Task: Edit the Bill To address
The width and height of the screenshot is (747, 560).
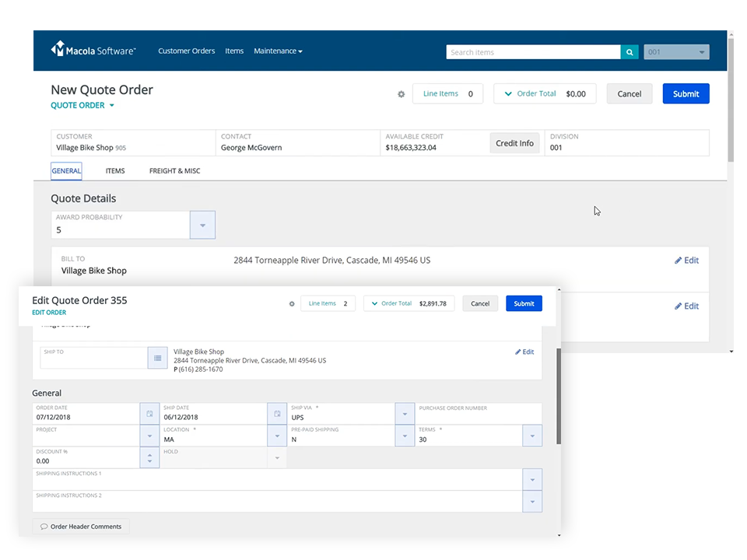Action: [686, 261]
